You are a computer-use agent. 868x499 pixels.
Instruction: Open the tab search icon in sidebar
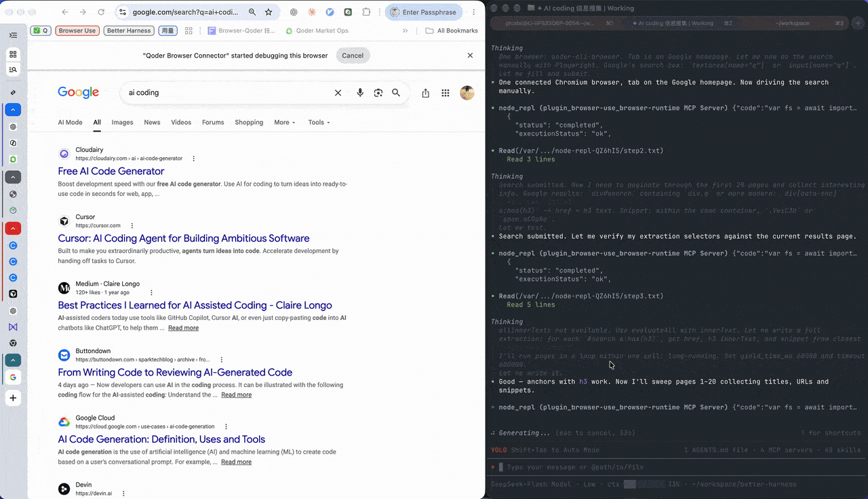pyautogui.click(x=14, y=70)
